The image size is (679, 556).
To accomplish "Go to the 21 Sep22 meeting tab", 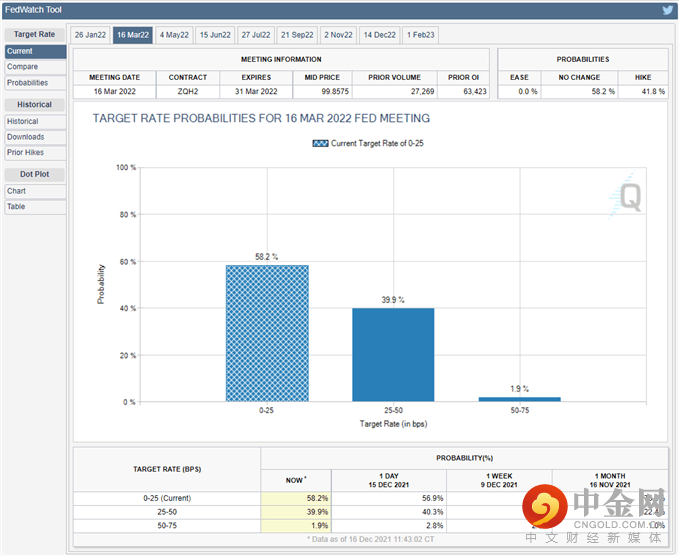I will point(298,35).
